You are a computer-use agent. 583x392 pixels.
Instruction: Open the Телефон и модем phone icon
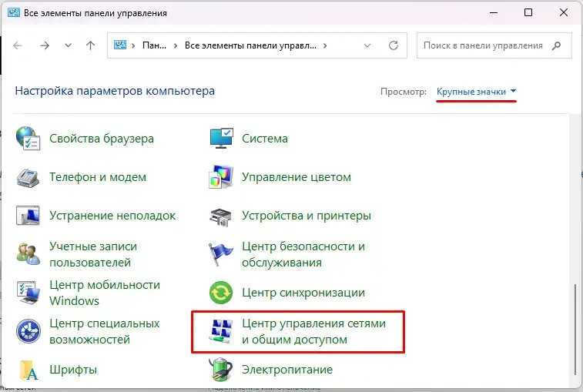coord(28,177)
